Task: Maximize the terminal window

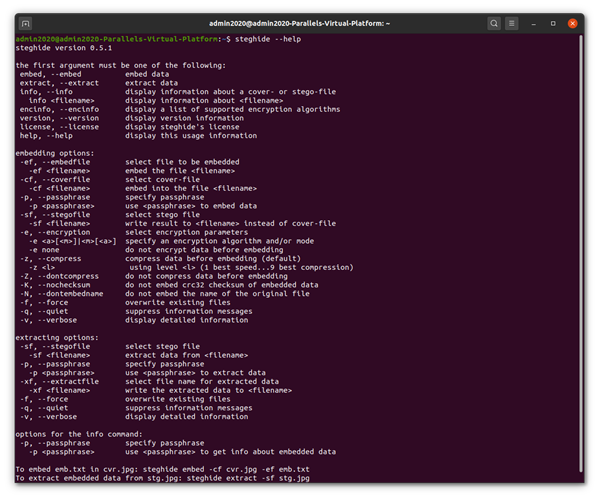Action: (x=553, y=23)
